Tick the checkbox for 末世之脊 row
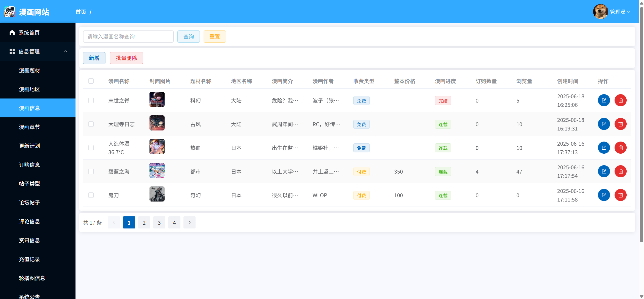 coord(91,101)
